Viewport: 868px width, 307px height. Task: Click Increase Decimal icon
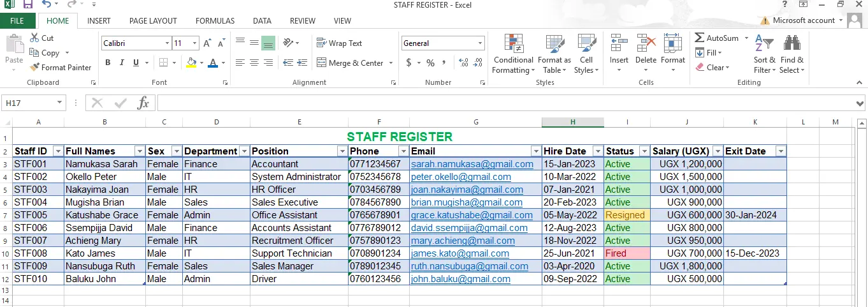tap(463, 63)
